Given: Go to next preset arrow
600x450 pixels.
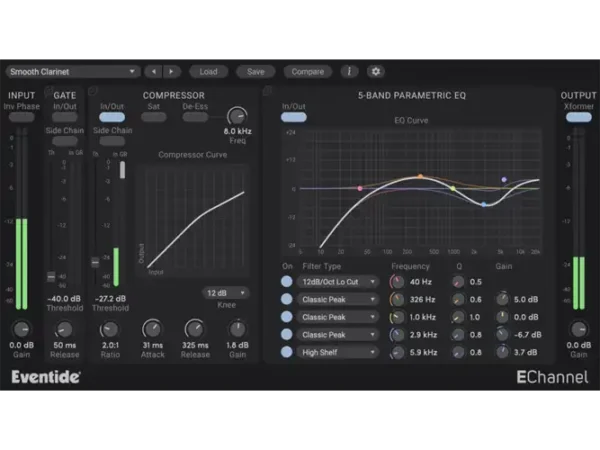Looking at the screenshot, I should pos(171,72).
